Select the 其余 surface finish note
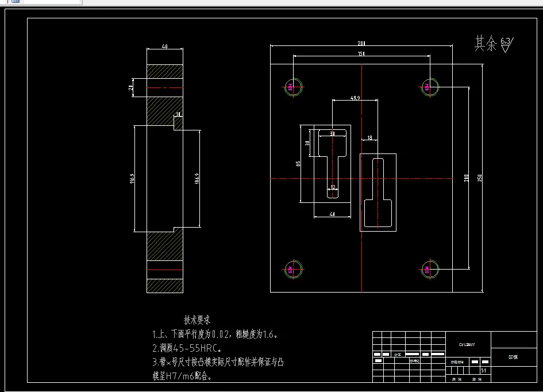Image resolution: width=543 pixels, height=392 pixels. pos(486,44)
